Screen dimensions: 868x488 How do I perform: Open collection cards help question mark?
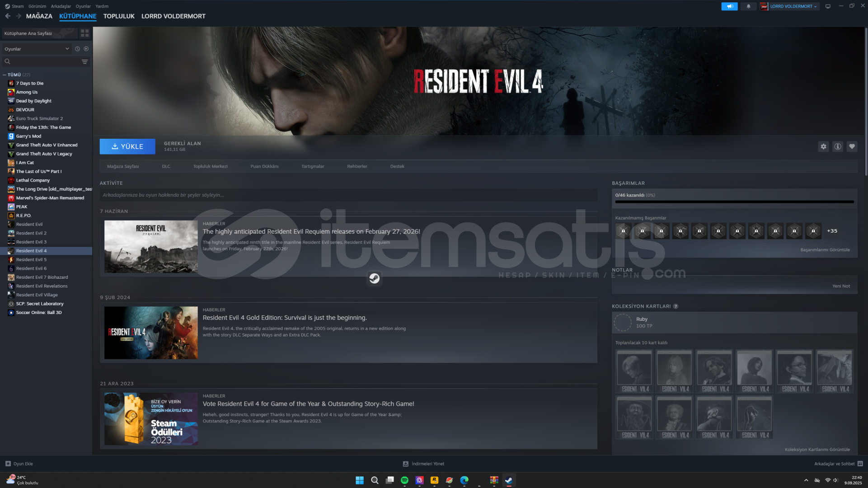coord(676,306)
